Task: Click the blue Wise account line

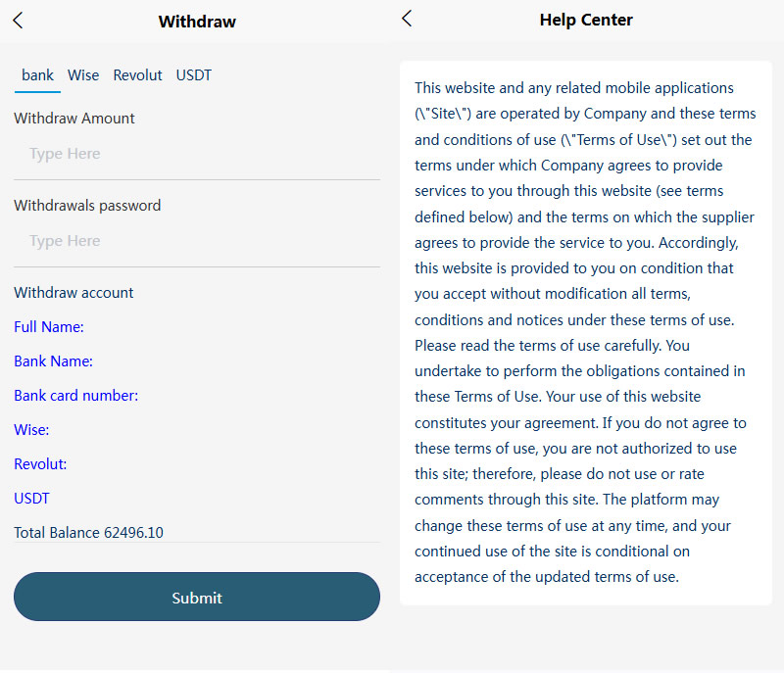Action: tap(31, 430)
